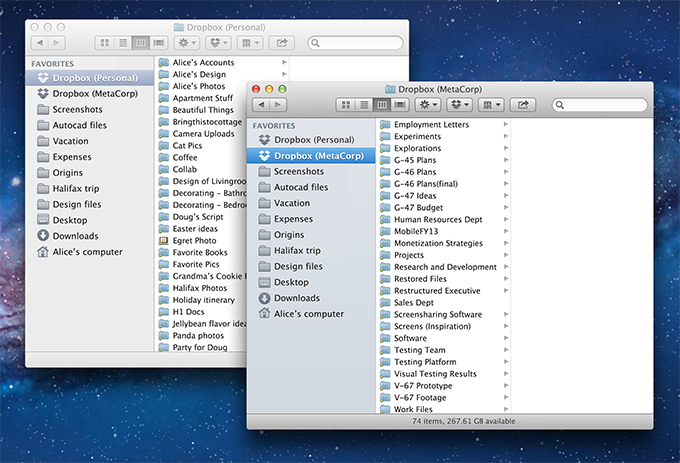Click the Share icon in the Personal window toolbar

coord(281,43)
